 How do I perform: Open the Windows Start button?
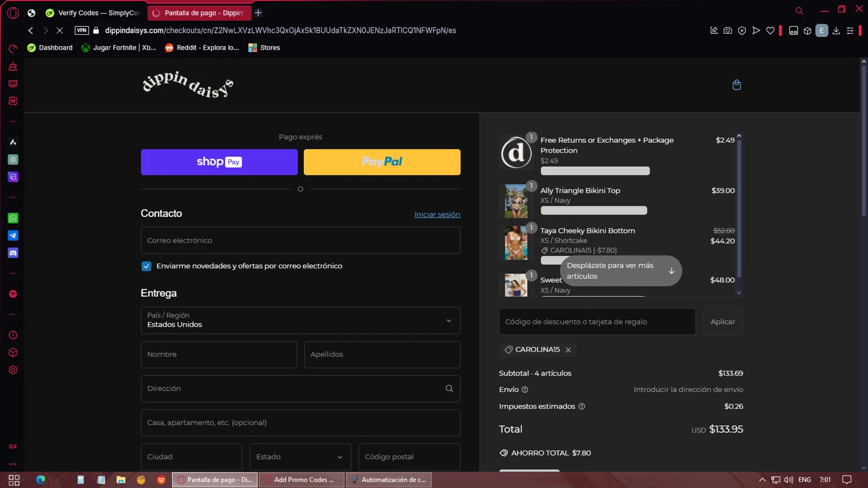14,480
